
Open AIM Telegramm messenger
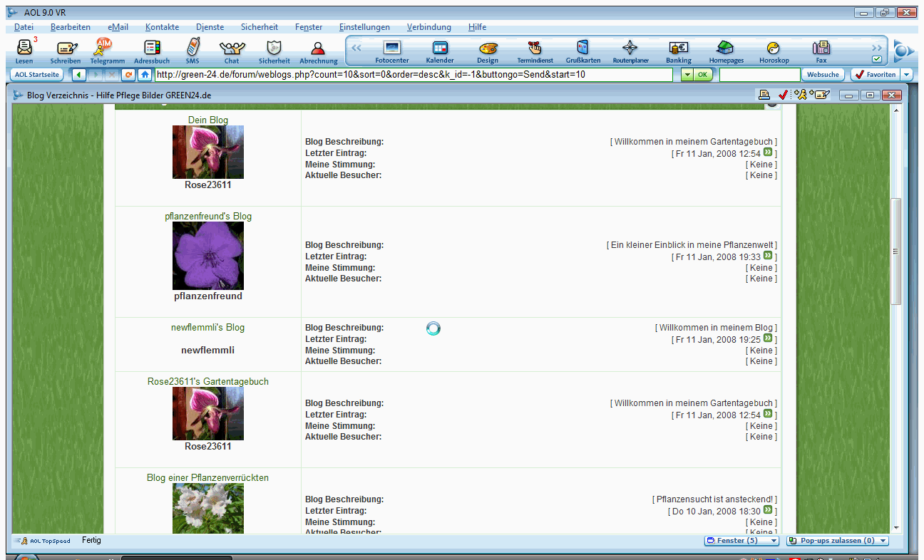tap(107, 52)
